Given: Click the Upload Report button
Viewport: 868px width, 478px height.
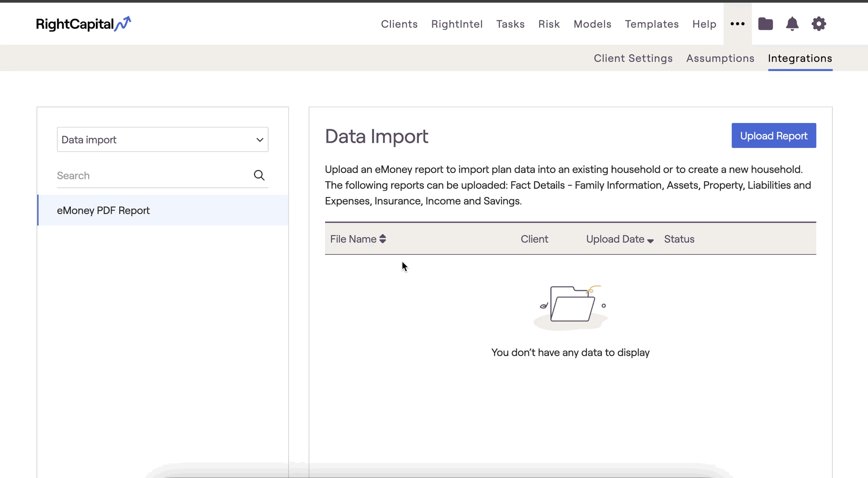Looking at the screenshot, I should [773, 136].
